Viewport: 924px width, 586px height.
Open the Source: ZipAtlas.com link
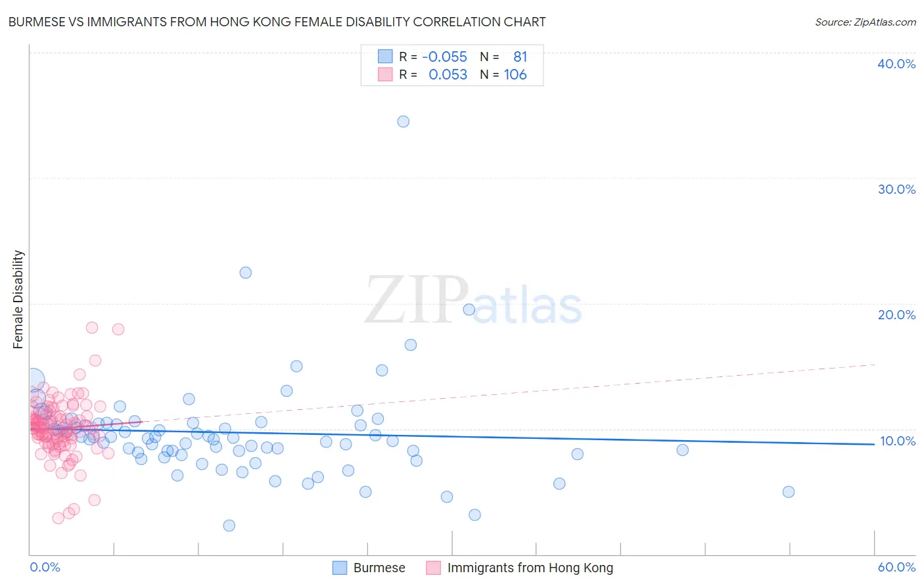coord(866,22)
